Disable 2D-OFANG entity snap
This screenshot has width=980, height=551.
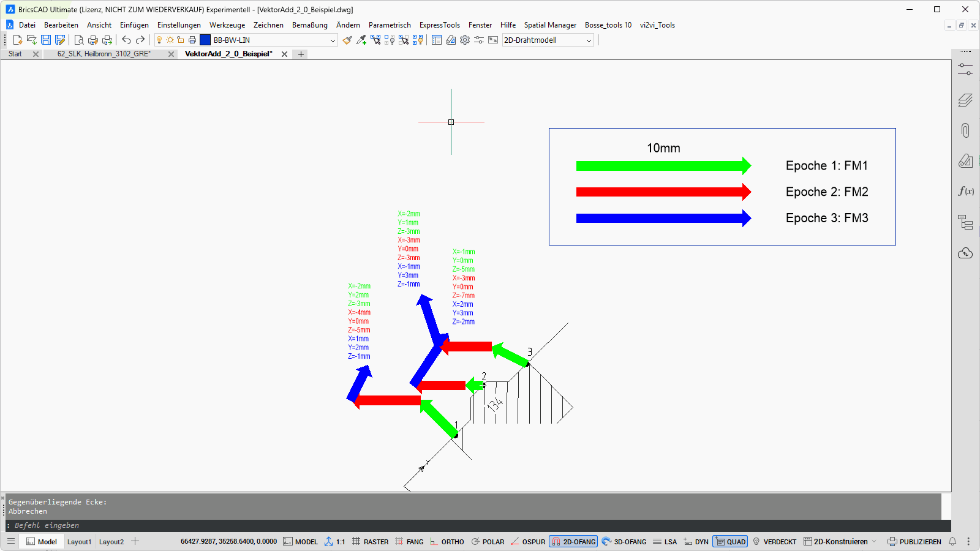click(x=573, y=542)
